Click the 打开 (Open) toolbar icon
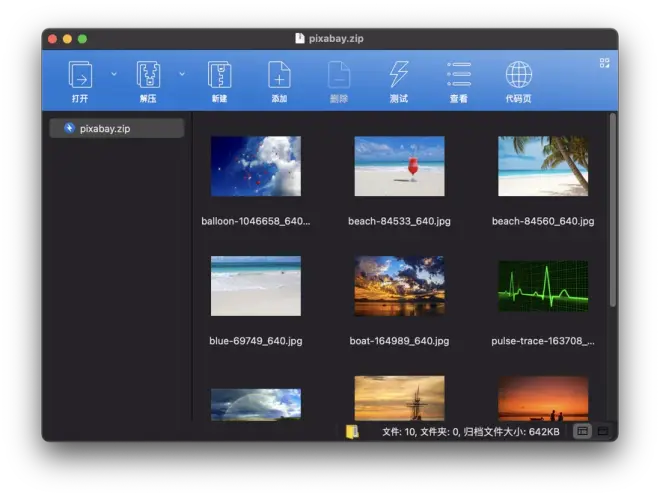Screen dimensions: 660x497 tap(79, 75)
